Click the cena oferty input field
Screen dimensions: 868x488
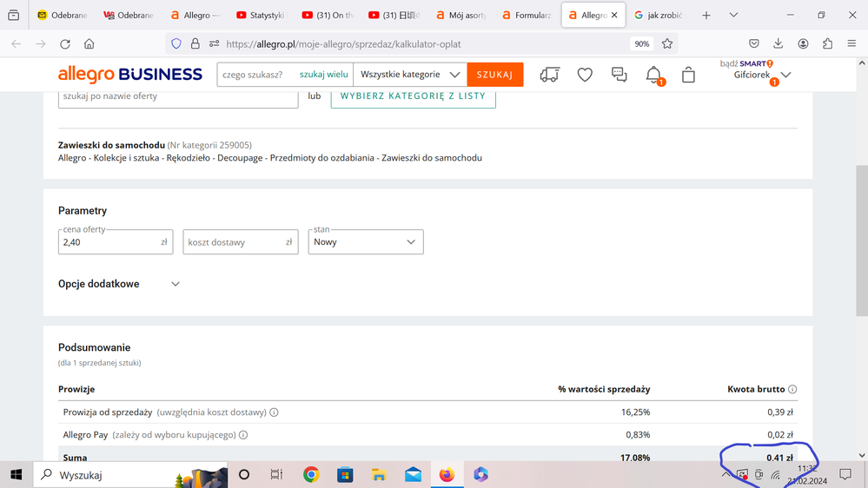click(109, 242)
